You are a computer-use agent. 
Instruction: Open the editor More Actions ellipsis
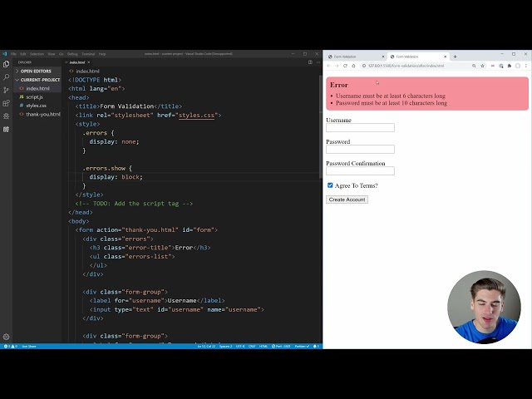point(318,62)
